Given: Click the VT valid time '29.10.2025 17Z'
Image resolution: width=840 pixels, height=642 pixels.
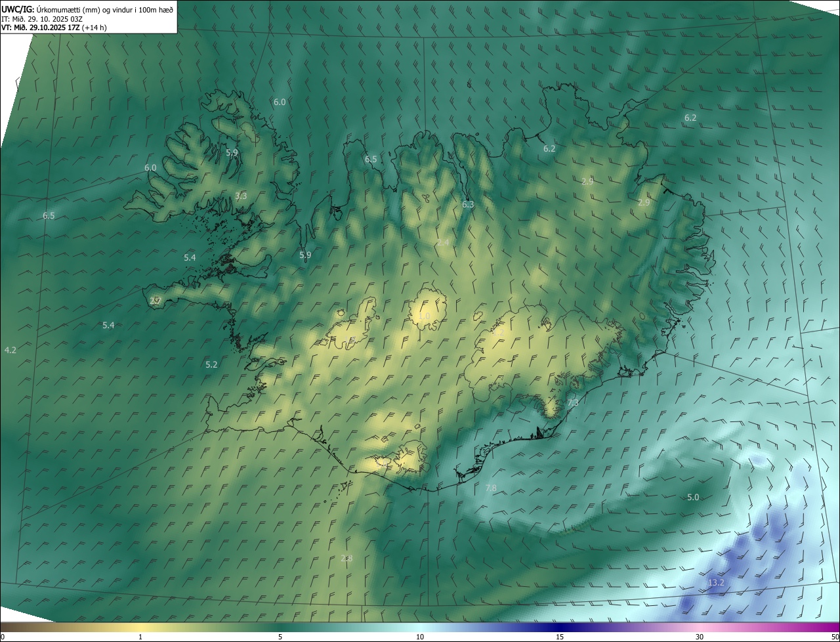Looking at the screenshot, I should [x=54, y=28].
